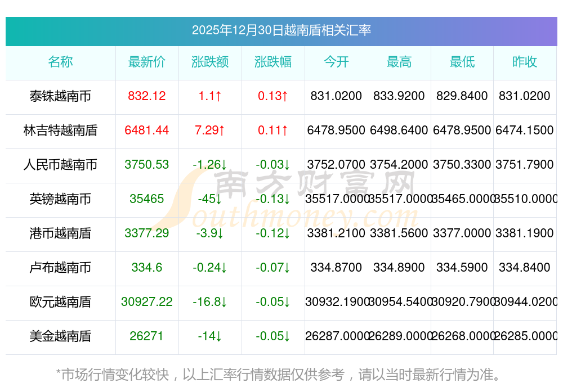Click the 昨收 column header

point(525,62)
